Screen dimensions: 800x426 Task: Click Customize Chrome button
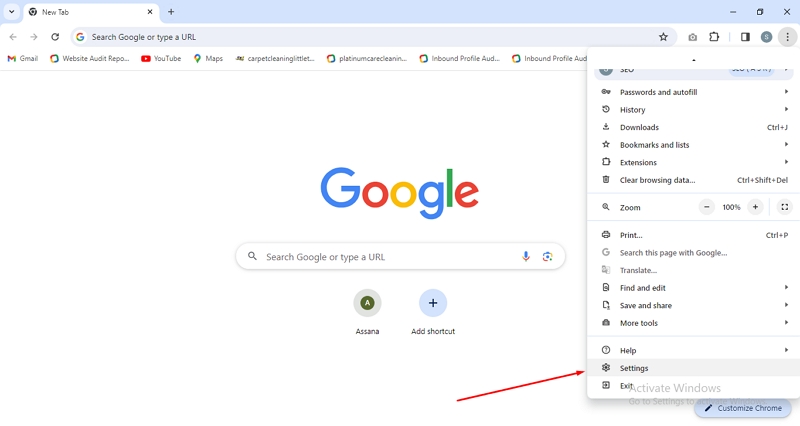(743, 408)
